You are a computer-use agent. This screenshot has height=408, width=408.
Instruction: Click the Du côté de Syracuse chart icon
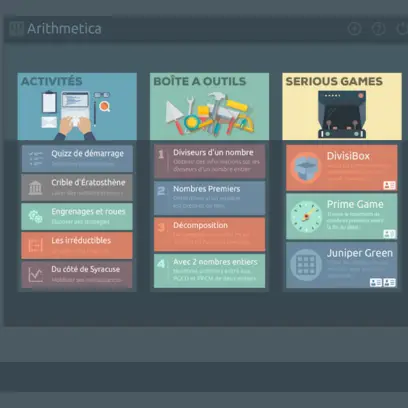pyautogui.click(x=35, y=275)
